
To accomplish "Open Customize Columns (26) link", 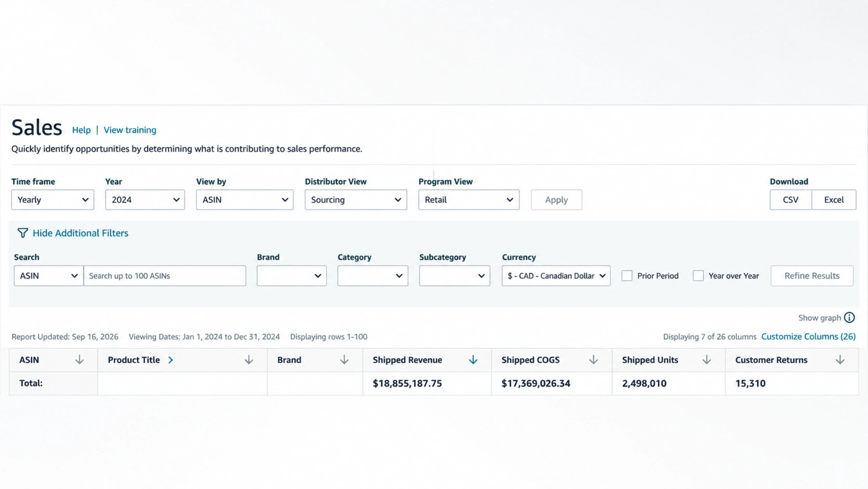I will [x=808, y=336].
